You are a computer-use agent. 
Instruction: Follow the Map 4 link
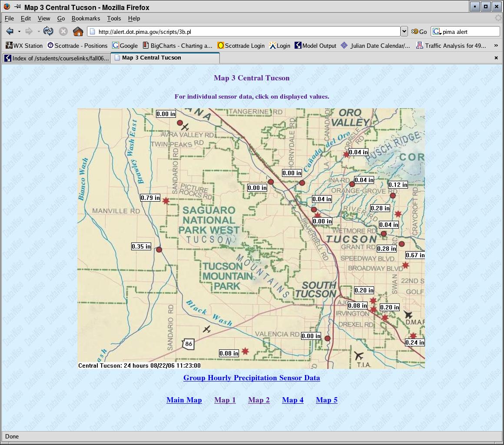tap(293, 400)
